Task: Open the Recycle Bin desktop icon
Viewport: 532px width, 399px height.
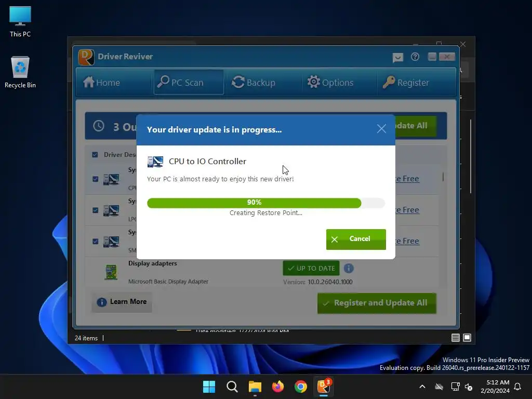Action: 20,72
